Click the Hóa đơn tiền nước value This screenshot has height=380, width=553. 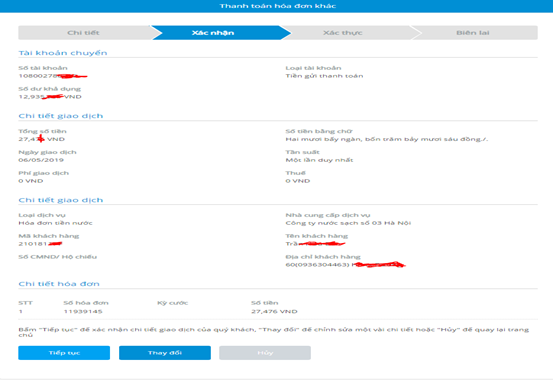point(55,223)
